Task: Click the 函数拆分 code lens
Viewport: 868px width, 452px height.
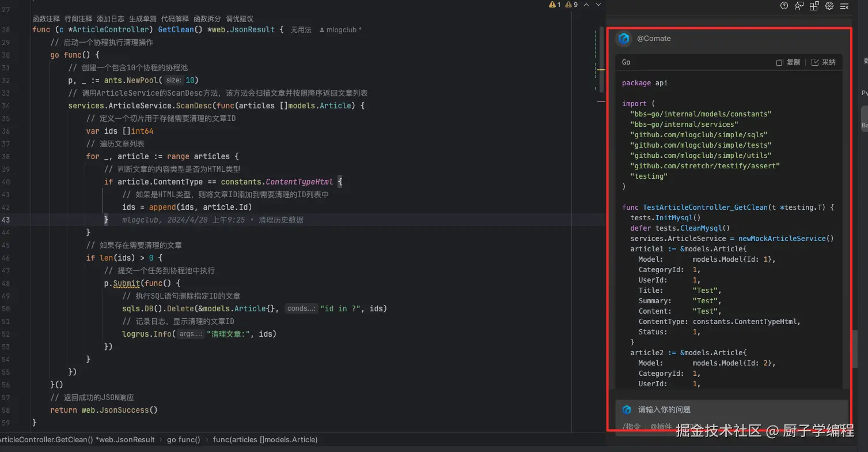Action: (207, 19)
